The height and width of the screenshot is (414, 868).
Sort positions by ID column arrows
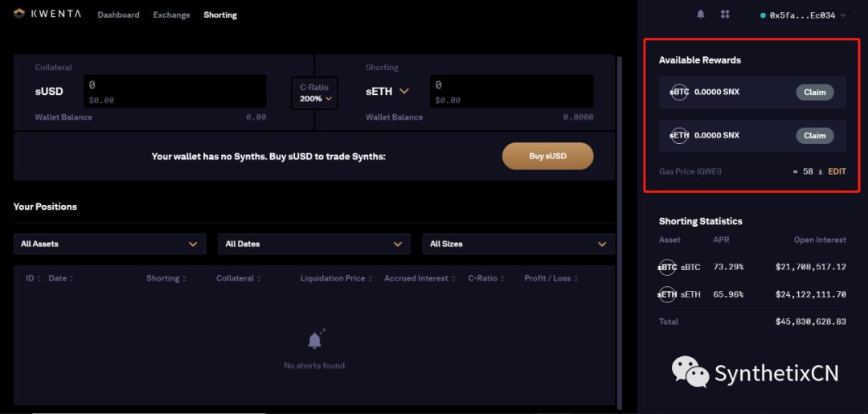point(39,278)
